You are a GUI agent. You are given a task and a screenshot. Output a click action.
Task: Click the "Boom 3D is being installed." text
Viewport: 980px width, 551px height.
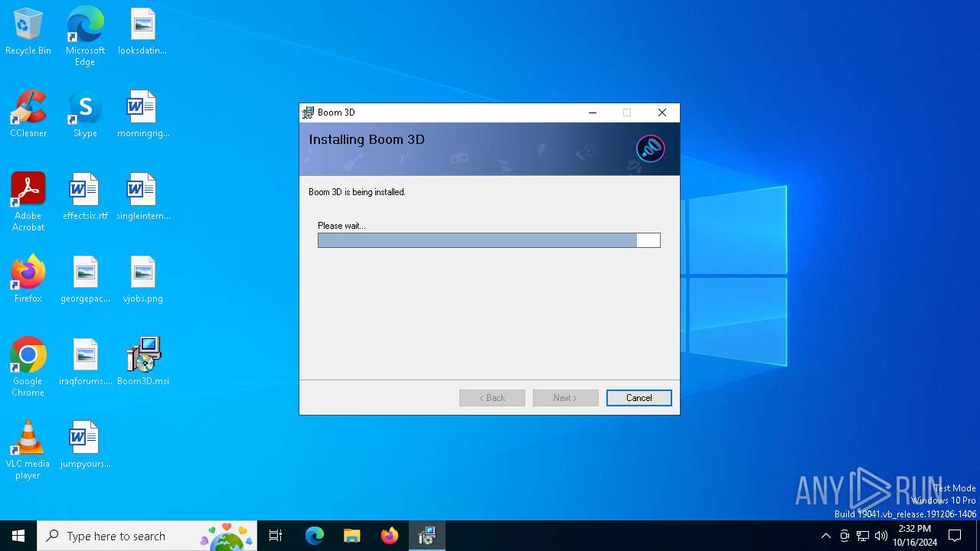[357, 192]
